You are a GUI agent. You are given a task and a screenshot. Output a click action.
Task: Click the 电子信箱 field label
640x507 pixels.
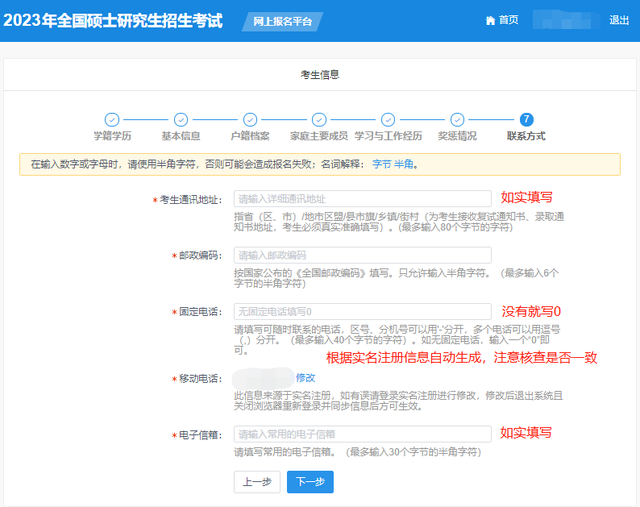pyautogui.click(x=200, y=435)
